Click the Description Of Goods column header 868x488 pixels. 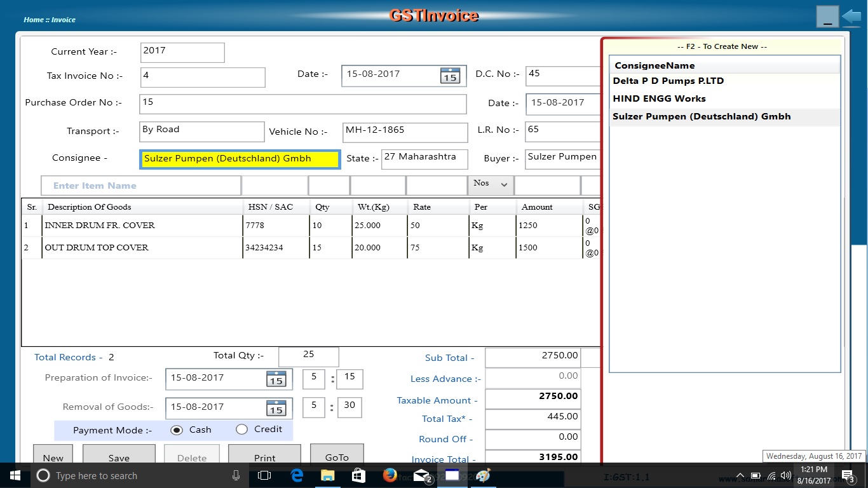click(x=142, y=207)
